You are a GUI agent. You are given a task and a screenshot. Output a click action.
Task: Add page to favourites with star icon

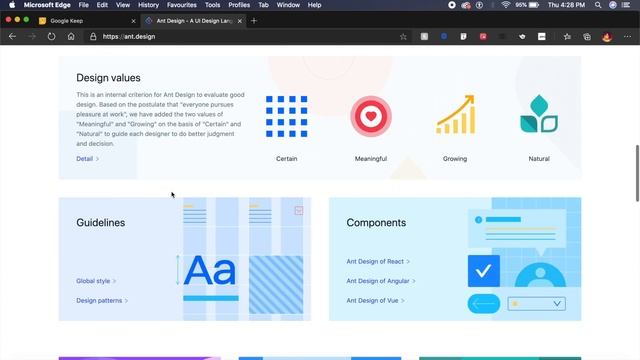(403, 37)
